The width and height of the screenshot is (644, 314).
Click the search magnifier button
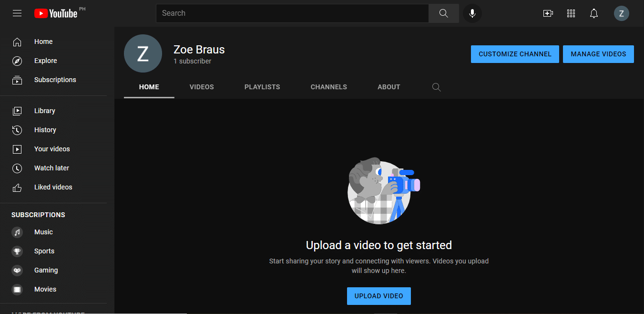coord(444,13)
